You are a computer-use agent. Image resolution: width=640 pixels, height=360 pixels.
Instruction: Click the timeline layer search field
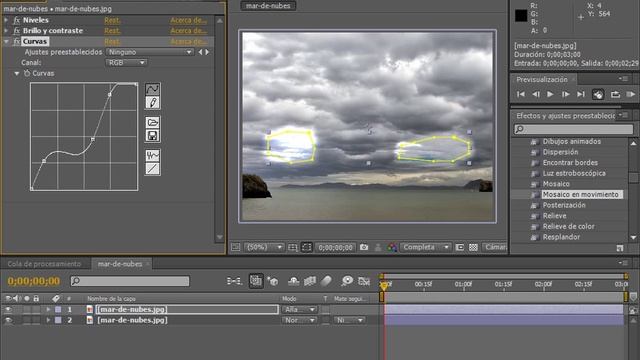pyautogui.click(x=130, y=281)
